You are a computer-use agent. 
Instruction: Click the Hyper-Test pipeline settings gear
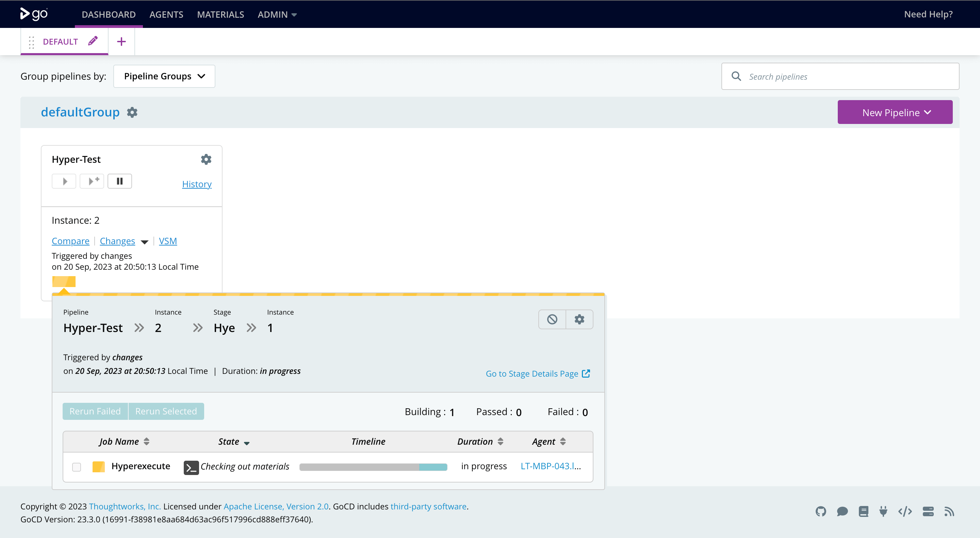pyautogui.click(x=206, y=159)
